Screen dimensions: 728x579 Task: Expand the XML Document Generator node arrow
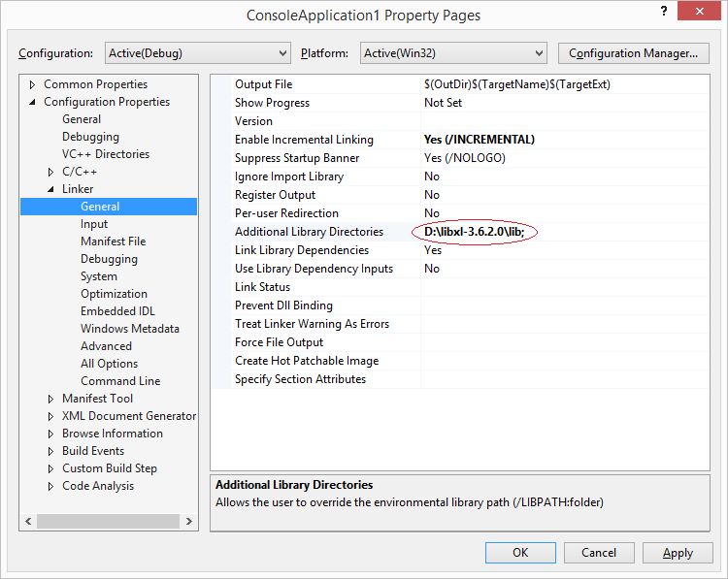(50, 417)
